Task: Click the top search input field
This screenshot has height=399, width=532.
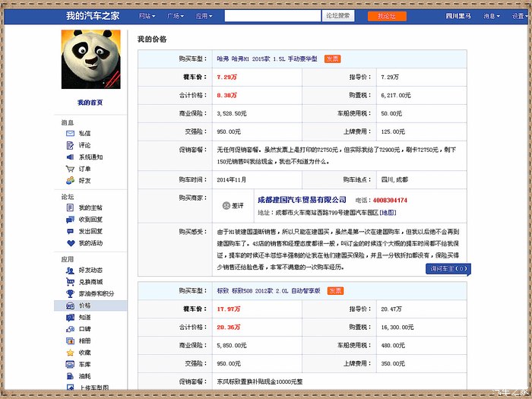Action: pos(272,16)
